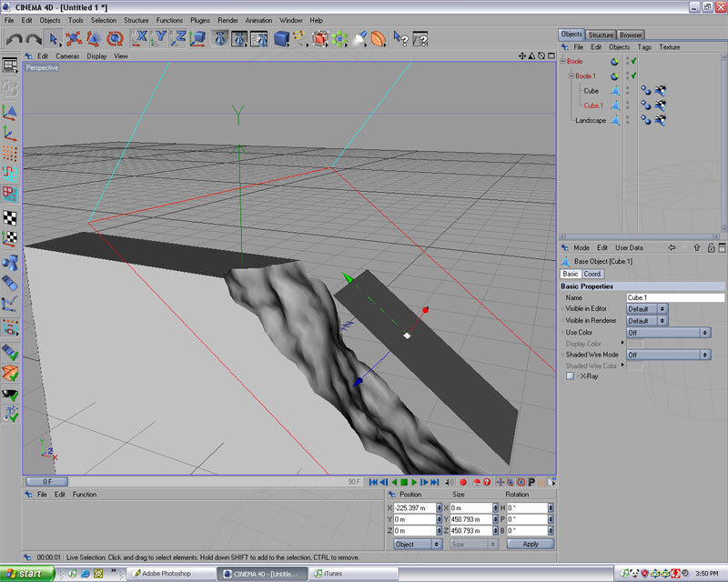Toggle the green enable checkmark on Boole
728x582 pixels.
pyautogui.click(x=633, y=61)
